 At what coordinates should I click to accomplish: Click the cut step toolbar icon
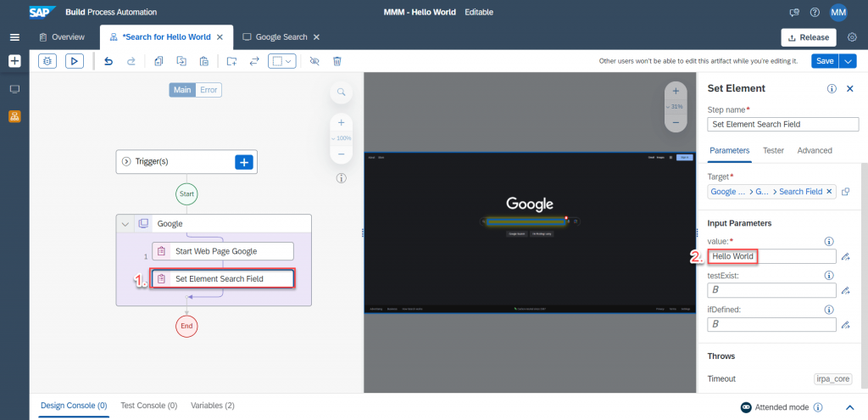pyautogui.click(x=181, y=61)
